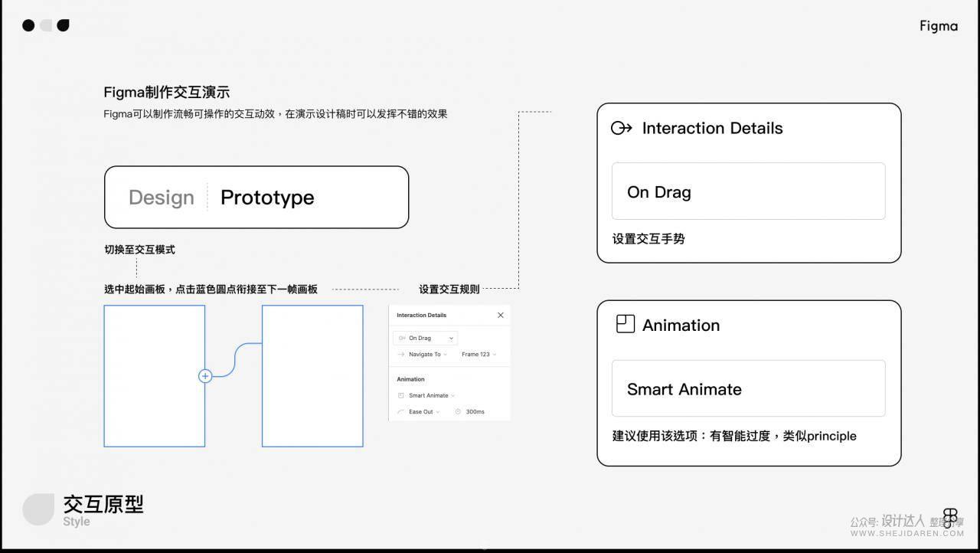Click the 'Figma制作交互演示' heading
980x553 pixels.
[x=167, y=92]
